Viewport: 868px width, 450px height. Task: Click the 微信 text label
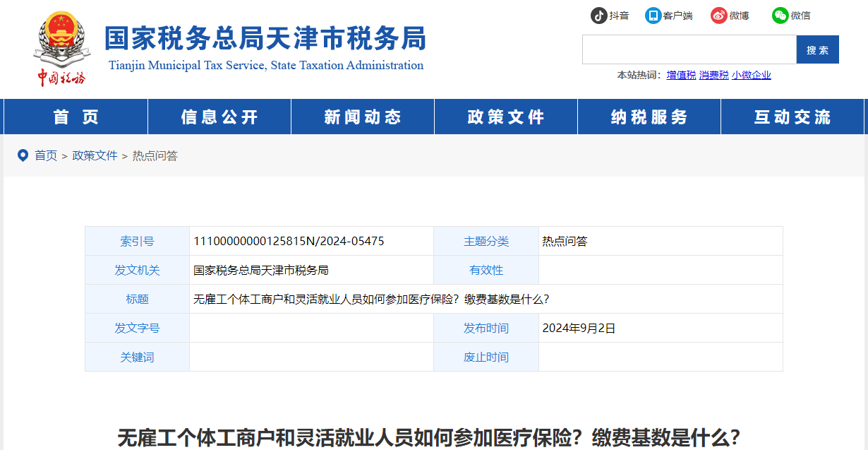click(800, 16)
